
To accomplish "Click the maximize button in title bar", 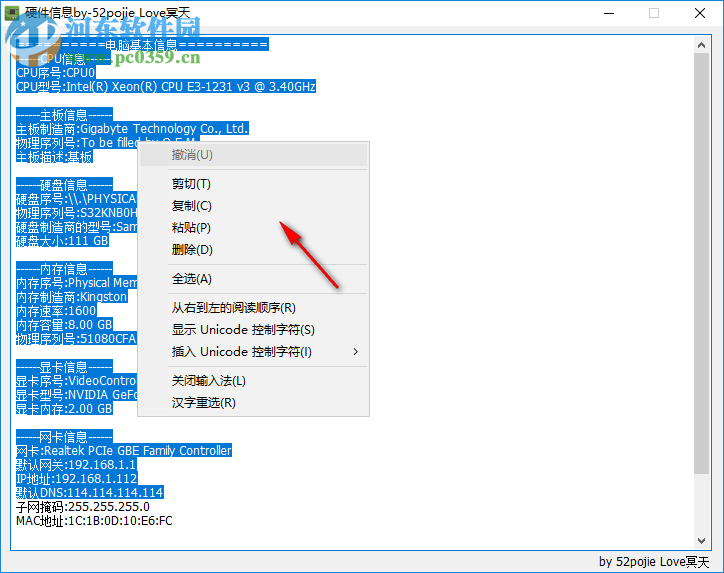I will [x=654, y=13].
